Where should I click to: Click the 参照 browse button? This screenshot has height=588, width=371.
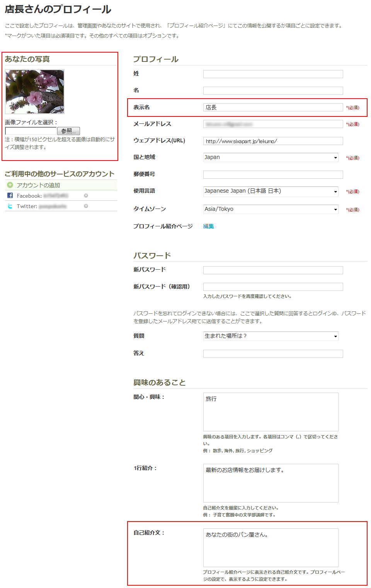68,131
